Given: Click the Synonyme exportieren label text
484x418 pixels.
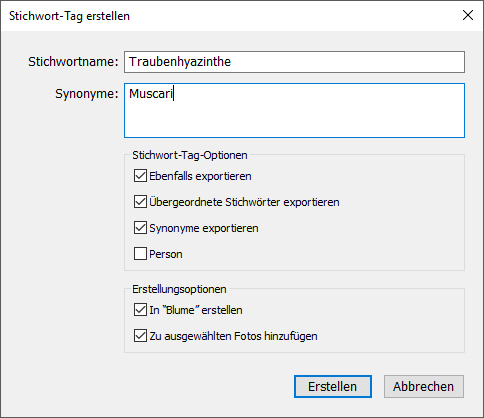Looking at the screenshot, I should 204,228.
